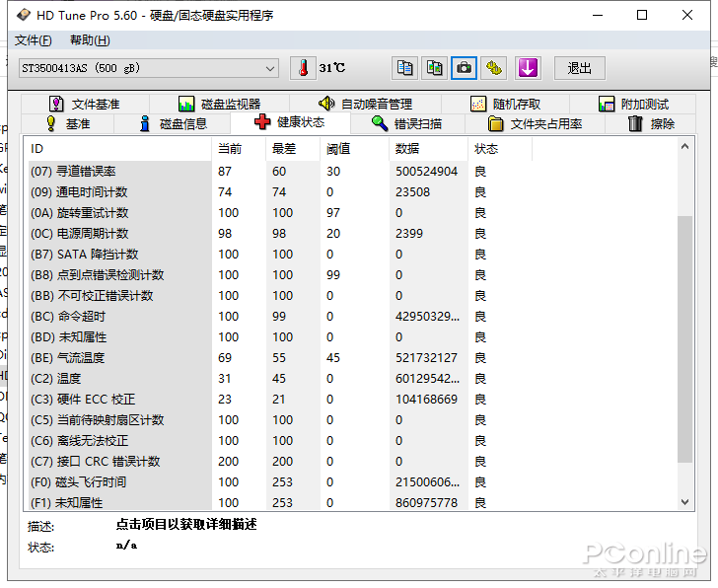The height and width of the screenshot is (588, 718).
Task: Open the 帮助(H) menu
Action: 90,40
